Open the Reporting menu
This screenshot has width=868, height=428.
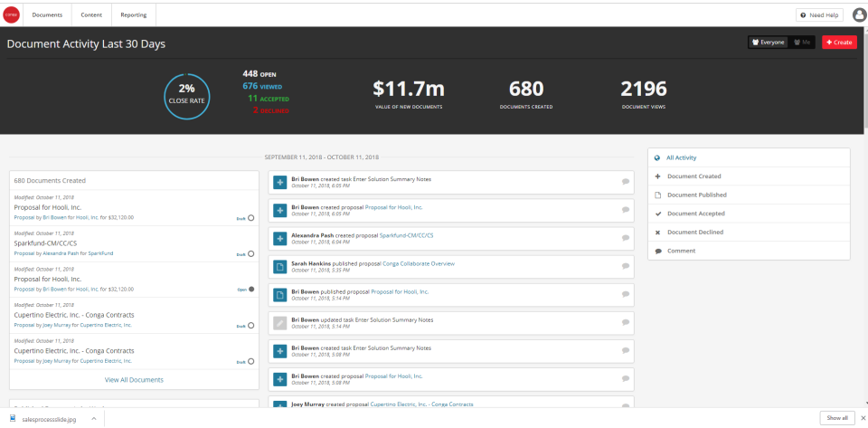[x=134, y=15]
